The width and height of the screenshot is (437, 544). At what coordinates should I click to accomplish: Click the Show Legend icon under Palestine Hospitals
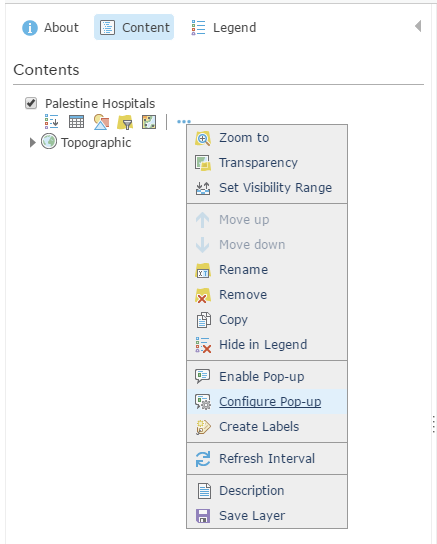pos(52,122)
